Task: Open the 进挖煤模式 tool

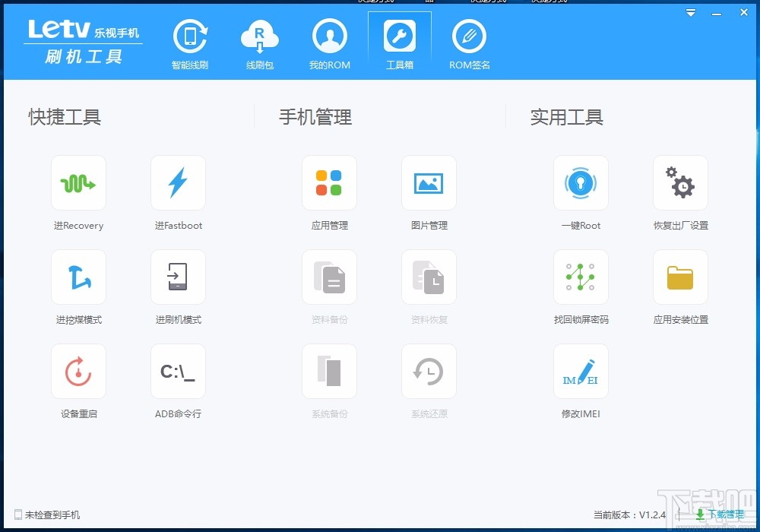Action: pyautogui.click(x=78, y=277)
